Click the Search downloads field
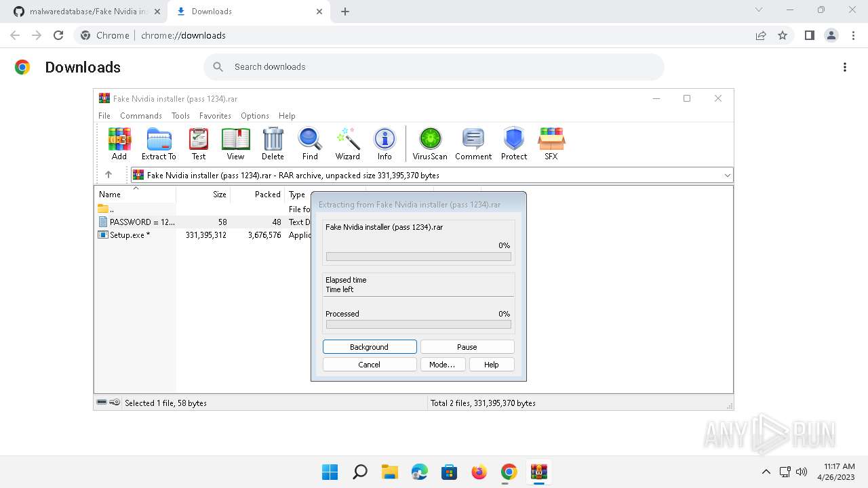 click(434, 67)
